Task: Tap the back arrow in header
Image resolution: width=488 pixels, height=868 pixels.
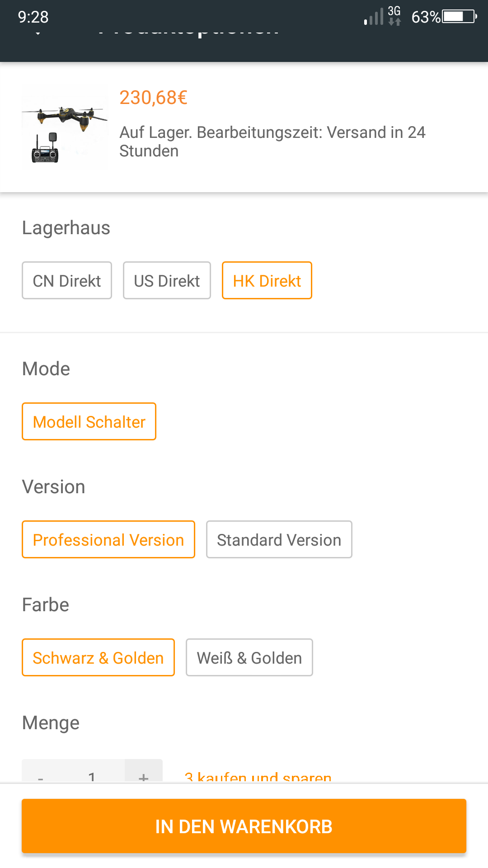Action: pos(38,33)
